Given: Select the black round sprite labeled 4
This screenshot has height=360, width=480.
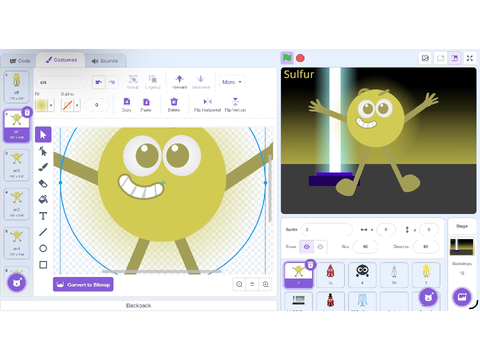Looking at the screenshot, I should (x=362, y=275).
